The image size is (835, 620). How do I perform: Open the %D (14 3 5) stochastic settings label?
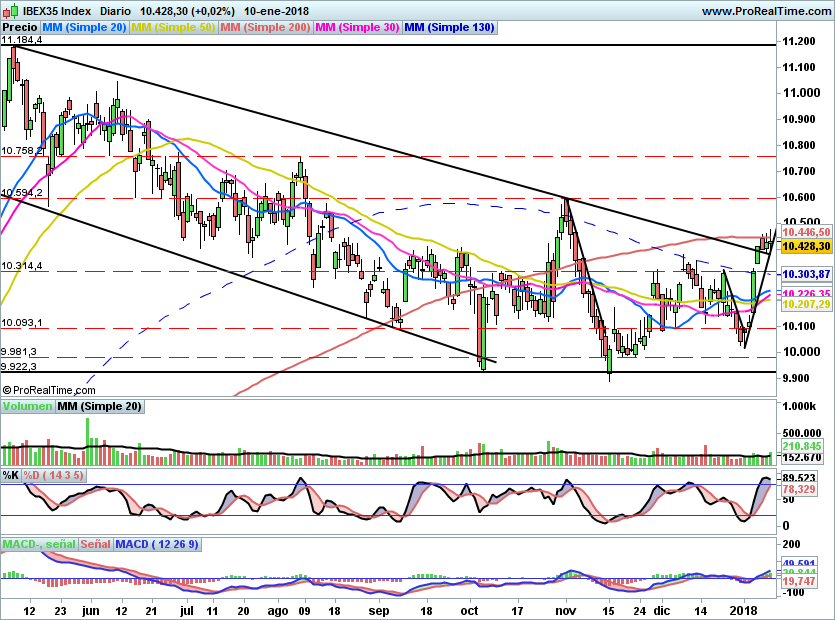point(54,475)
